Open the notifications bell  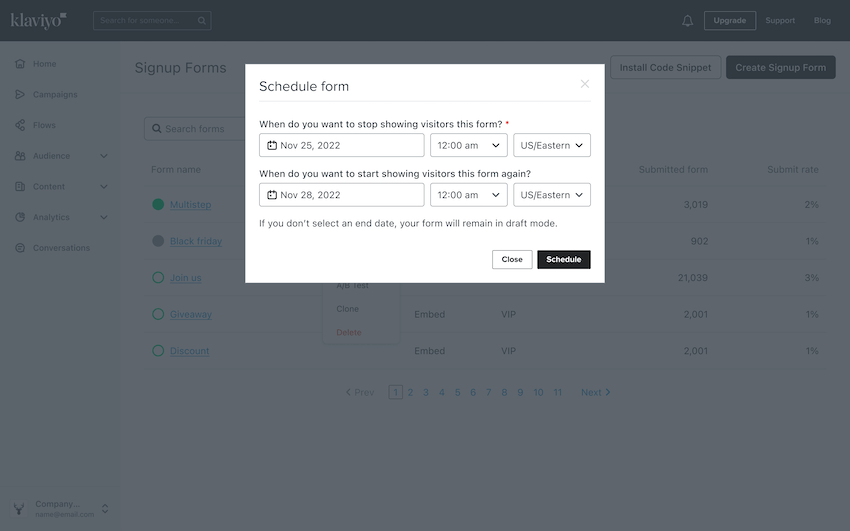687,21
